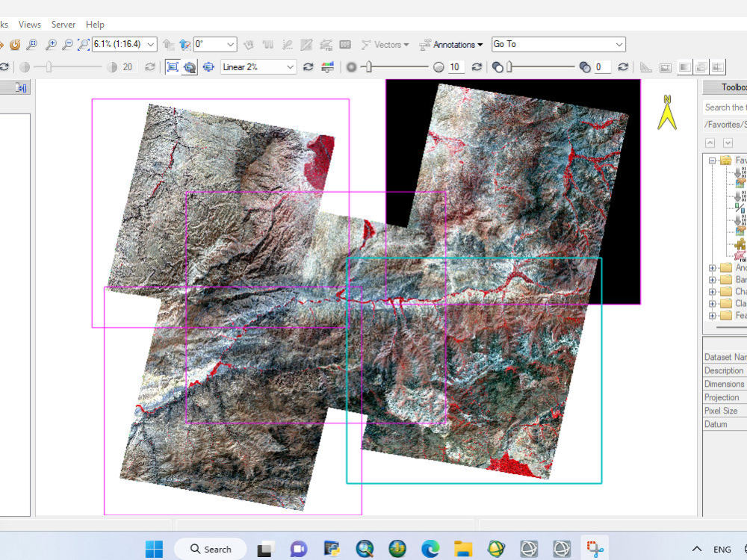This screenshot has width=747, height=560.
Task: Adjust the sharpen slider handle
Action: click(x=369, y=67)
